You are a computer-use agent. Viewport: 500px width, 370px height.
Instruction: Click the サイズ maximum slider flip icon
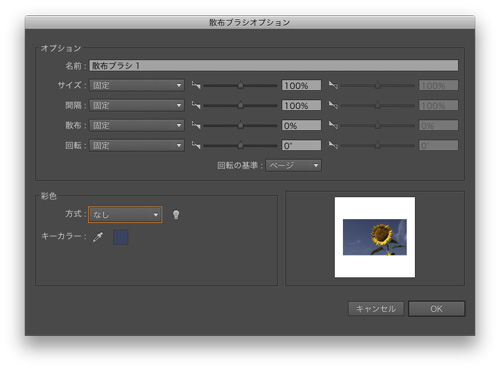(x=333, y=85)
